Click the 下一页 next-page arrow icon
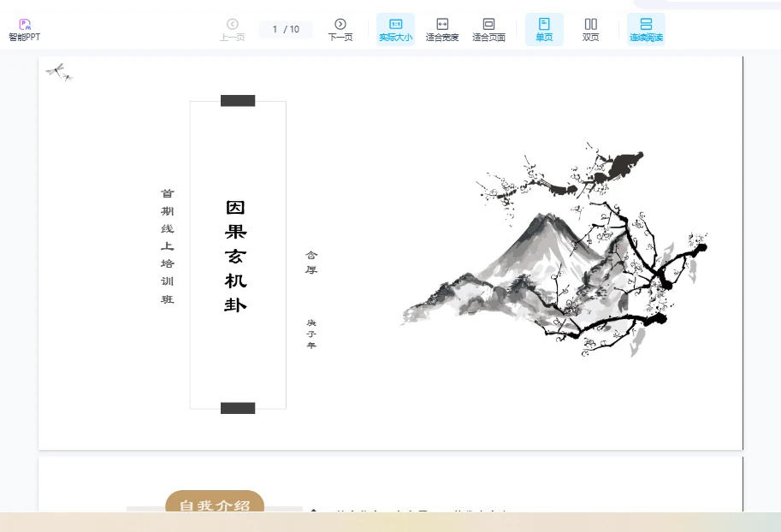 (340, 24)
